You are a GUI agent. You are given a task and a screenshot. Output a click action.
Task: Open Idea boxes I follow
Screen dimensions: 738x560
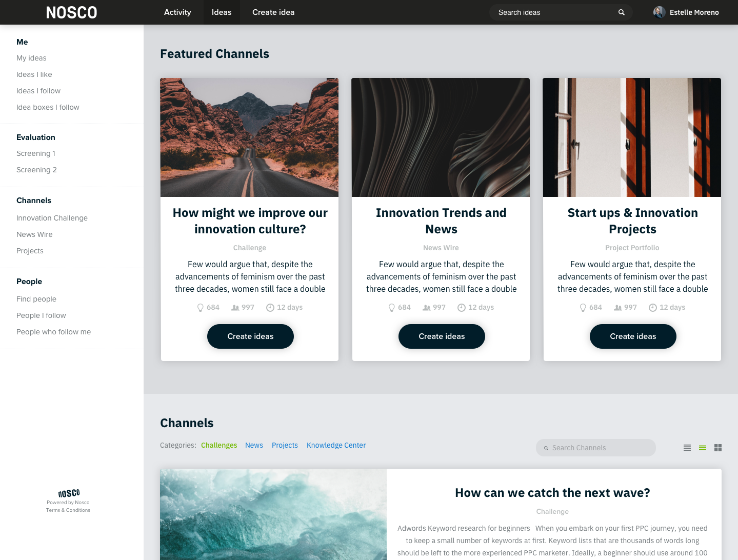coord(48,107)
